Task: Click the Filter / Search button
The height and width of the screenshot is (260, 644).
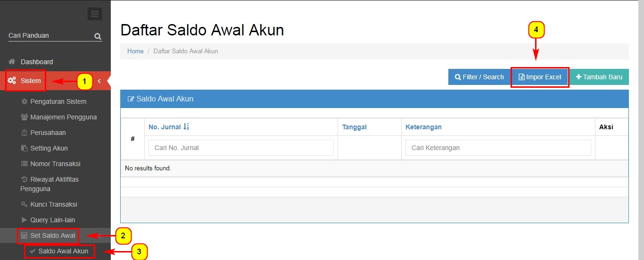Action: [479, 77]
